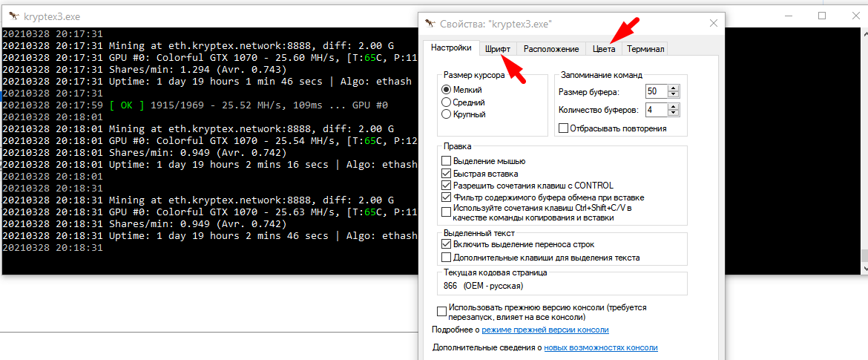The height and width of the screenshot is (360, 868).
Task: Open the Терминал tab
Action: [x=645, y=49]
